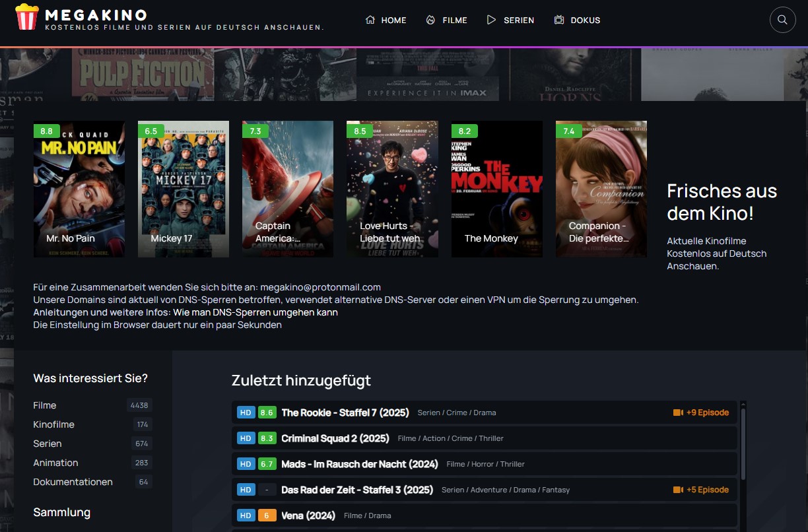The height and width of the screenshot is (532, 808).
Task: Open the Captain America poster
Action: click(x=288, y=189)
